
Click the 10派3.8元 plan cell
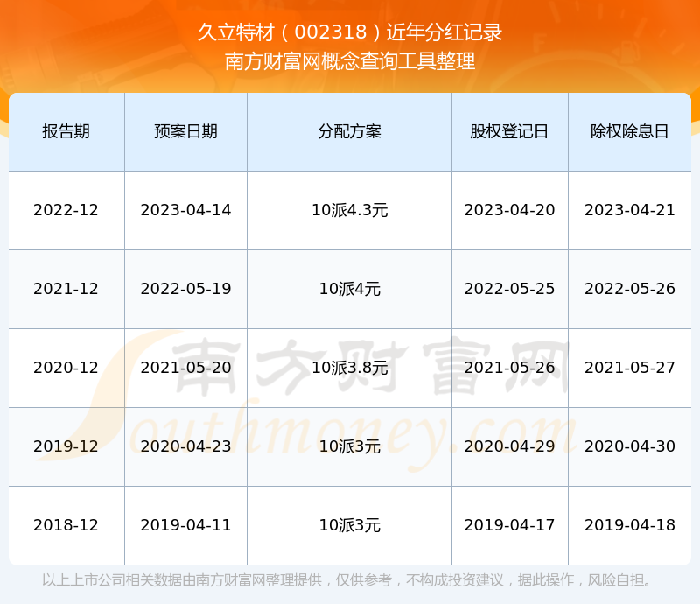[x=349, y=368]
